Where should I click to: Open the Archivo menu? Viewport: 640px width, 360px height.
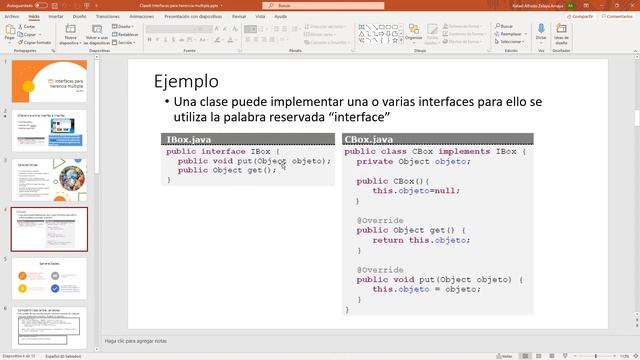pos(11,16)
